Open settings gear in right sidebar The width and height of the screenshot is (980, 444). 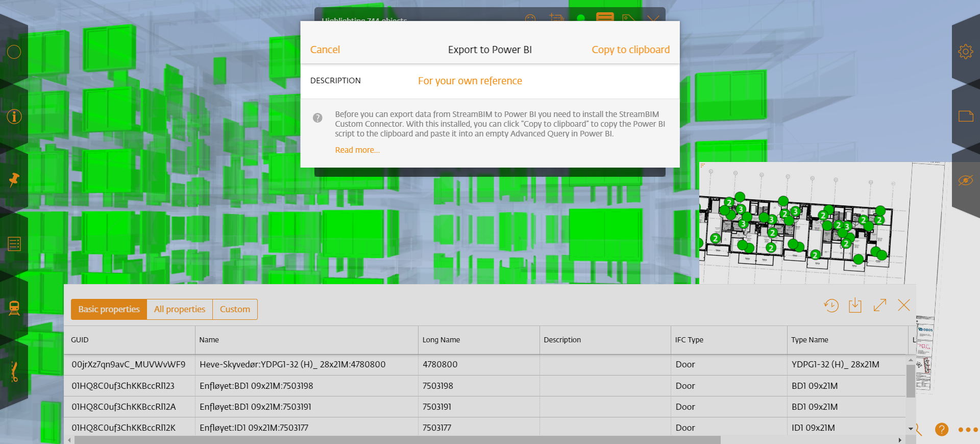click(966, 52)
